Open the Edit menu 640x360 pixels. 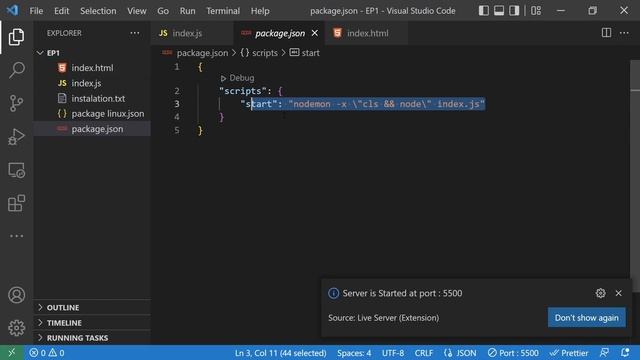pos(61,11)
